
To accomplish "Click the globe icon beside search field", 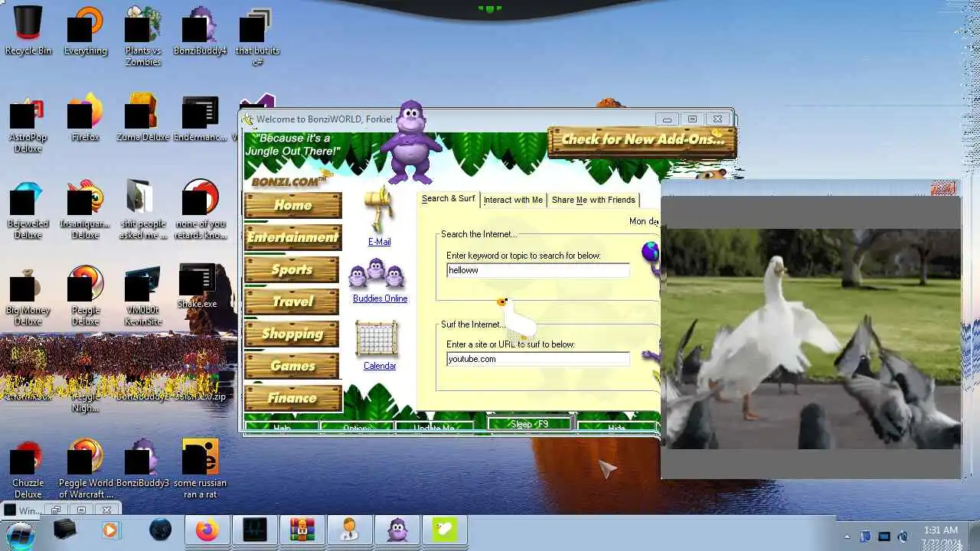I will (650, 251).
